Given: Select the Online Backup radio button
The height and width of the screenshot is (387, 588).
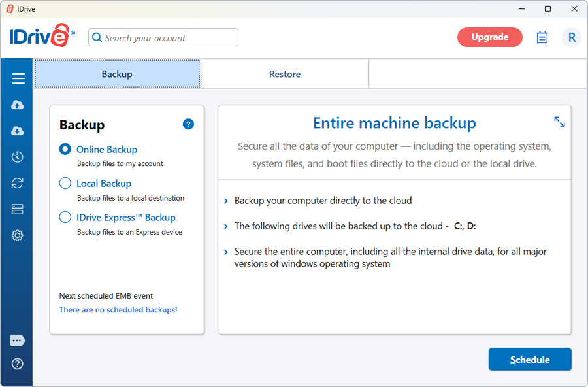Looking at the screenshot, I should 65,150.
